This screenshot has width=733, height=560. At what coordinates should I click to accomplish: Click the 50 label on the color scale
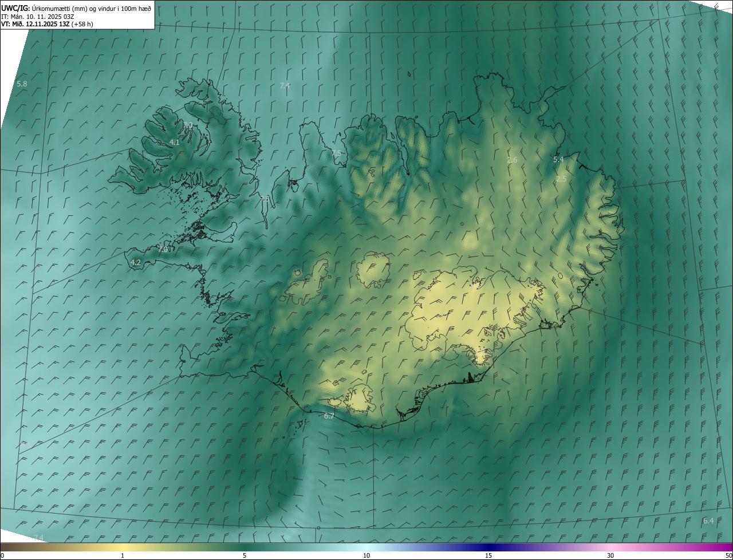[728, 556]
